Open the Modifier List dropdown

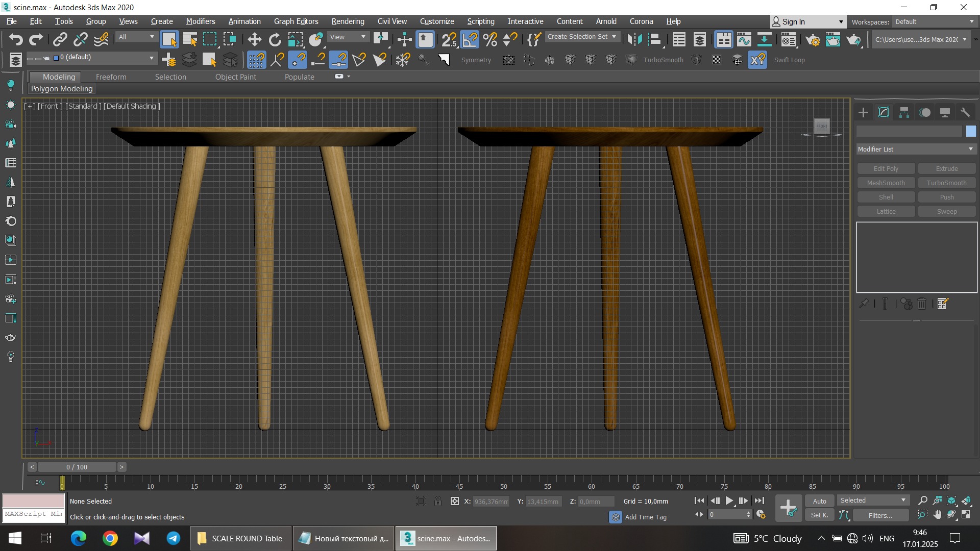(916, 149)
